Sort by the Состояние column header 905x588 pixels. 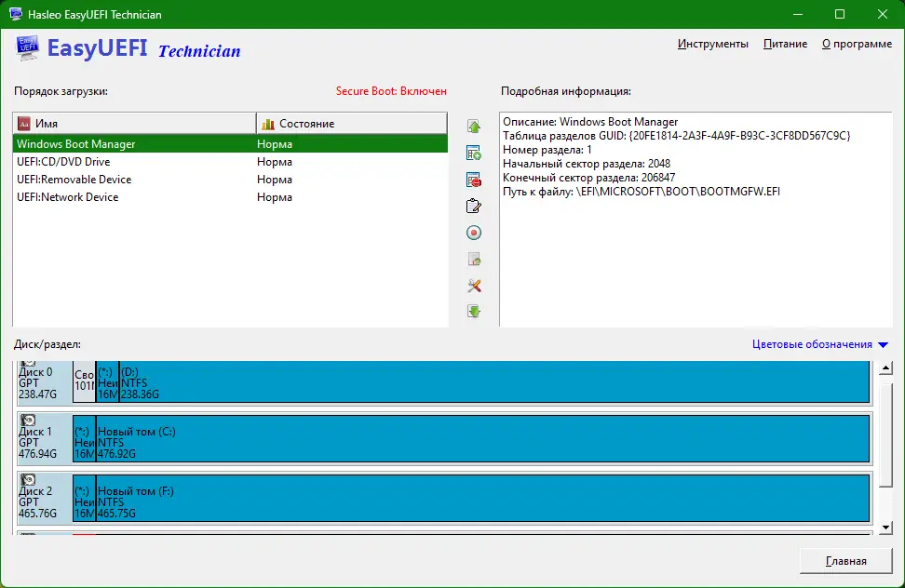coord(352,124)
